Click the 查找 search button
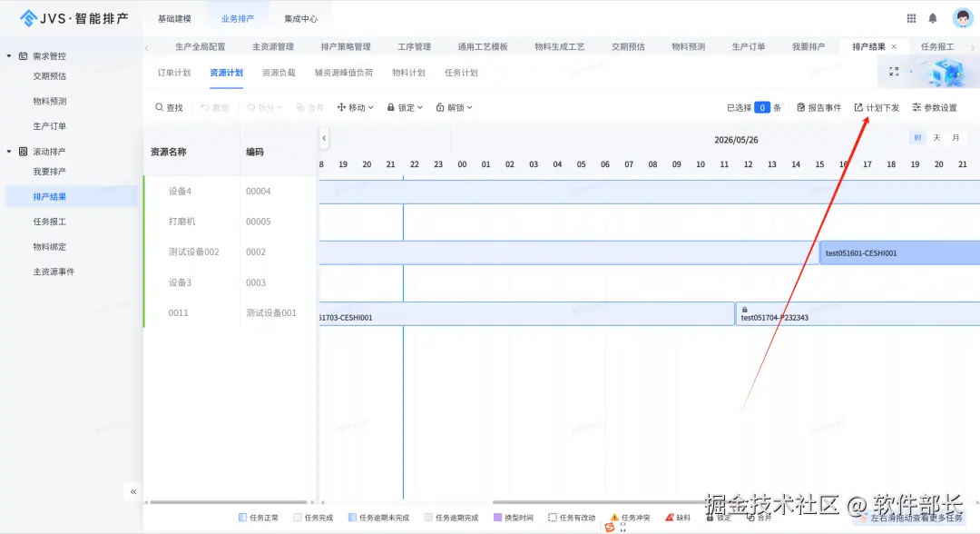The height and width of the screenshot is (534, 980). point(169,107)
